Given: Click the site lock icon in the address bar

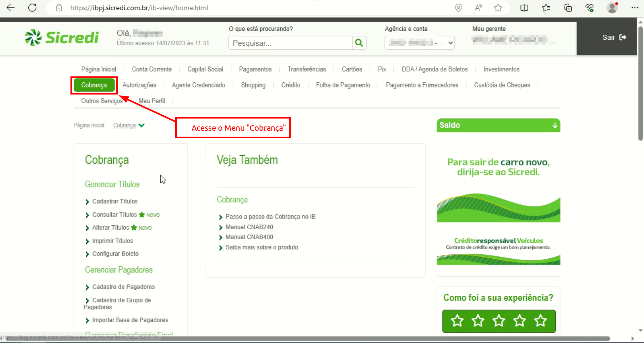Looking at the screenshot, I should [x=59, y=7].
